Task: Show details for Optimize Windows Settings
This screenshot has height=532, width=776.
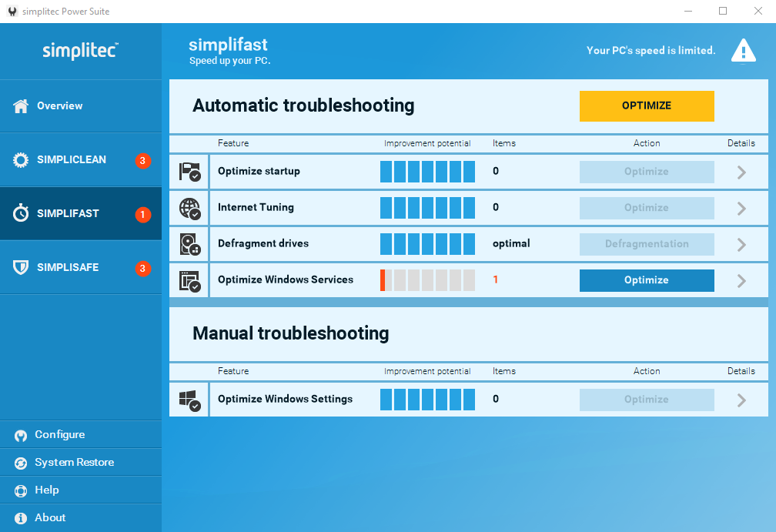Action: pyautogui.click(x=741, y=400)
